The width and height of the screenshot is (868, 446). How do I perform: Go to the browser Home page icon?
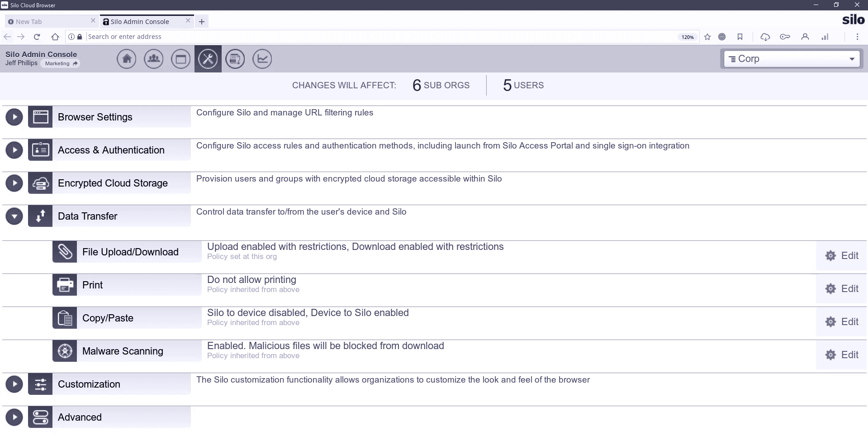55,37
